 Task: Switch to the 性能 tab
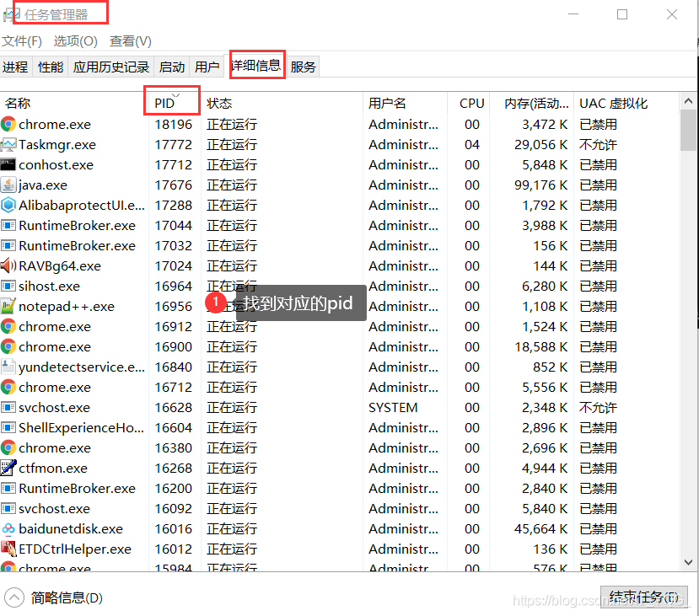51,67
